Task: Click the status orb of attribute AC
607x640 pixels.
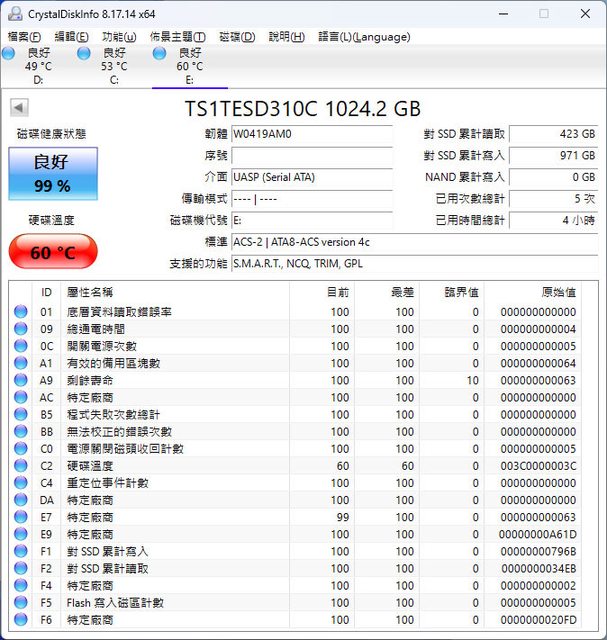Action: click(21, 398)
